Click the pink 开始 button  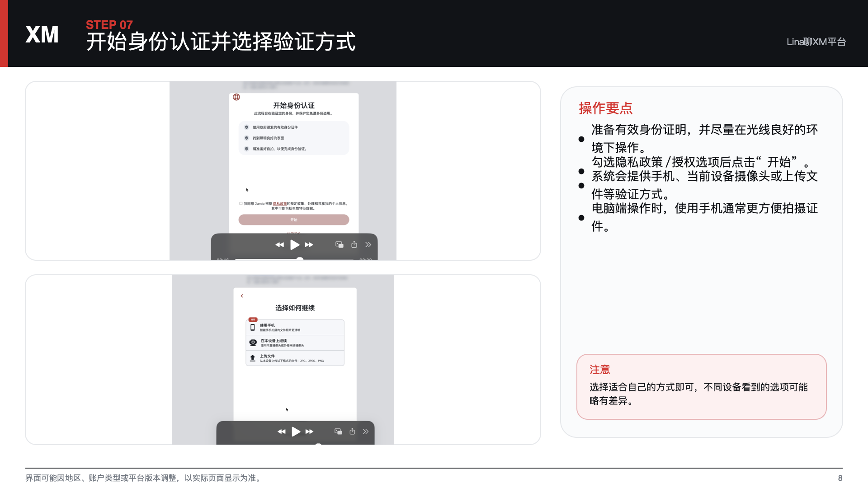point(294,220)
